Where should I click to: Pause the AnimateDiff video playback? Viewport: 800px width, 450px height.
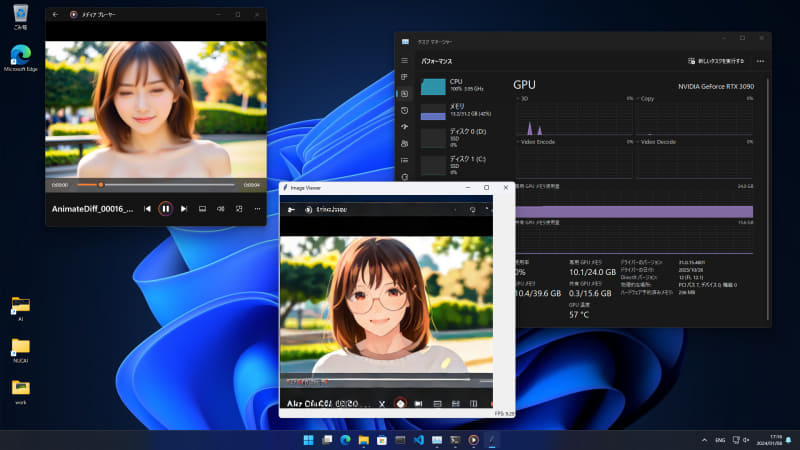(165, 209)
